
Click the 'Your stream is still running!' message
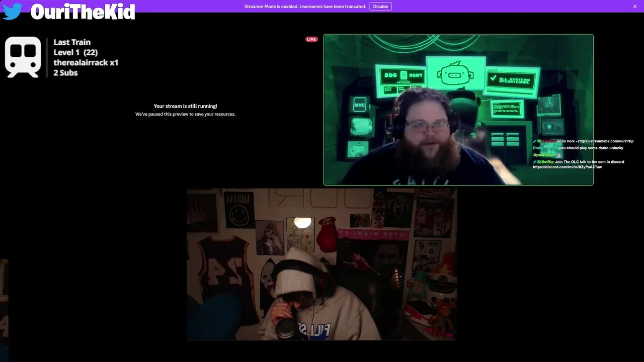coord(185,106)
